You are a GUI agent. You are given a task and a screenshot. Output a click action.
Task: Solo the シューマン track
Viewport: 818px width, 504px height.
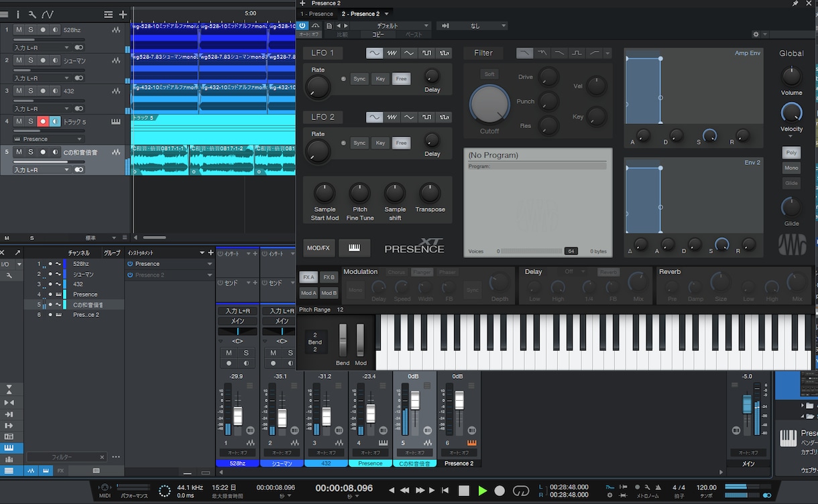[x=31, y=60]
